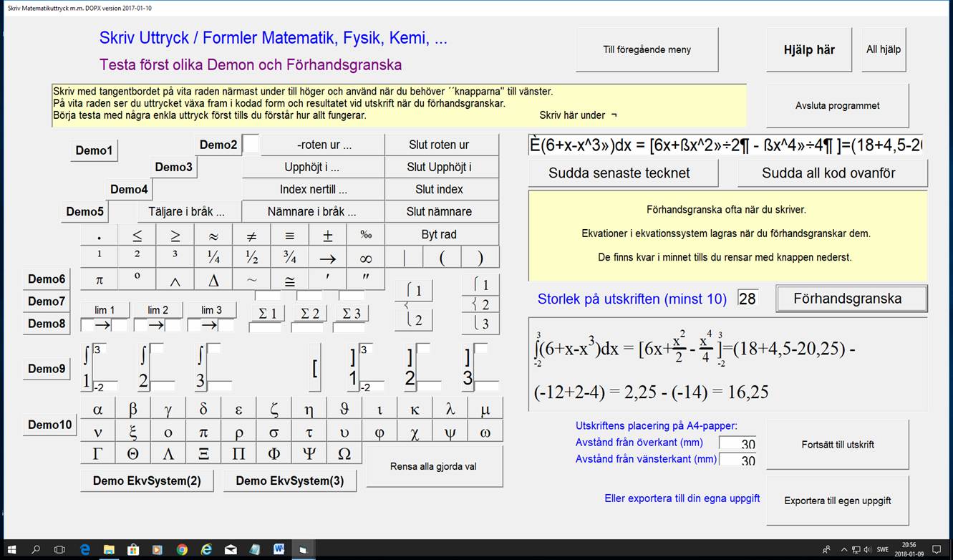Insert the Greek letter alpha α
The width and height of the screenshot is (953, 560).
[98, 409]
